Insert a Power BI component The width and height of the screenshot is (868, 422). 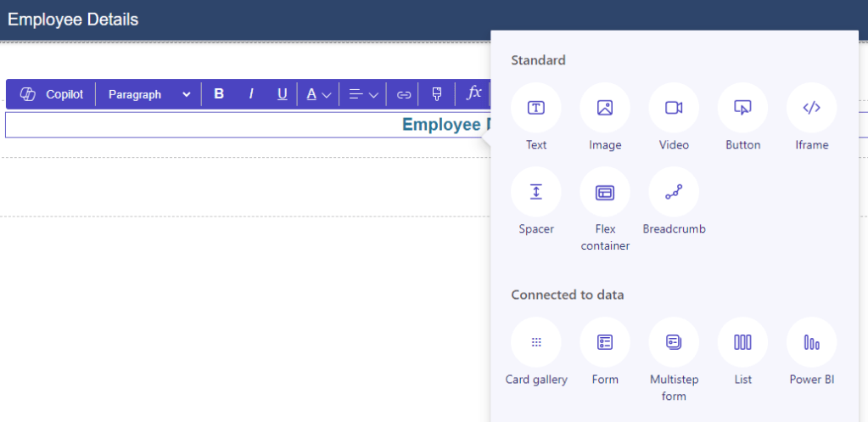click(x=811, y=342)
